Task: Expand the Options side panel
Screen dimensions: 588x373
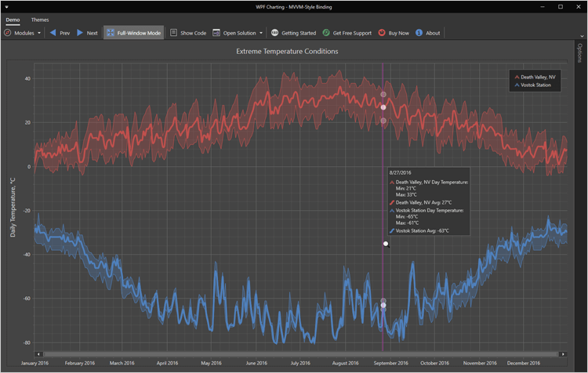Action: click(579, 53)
